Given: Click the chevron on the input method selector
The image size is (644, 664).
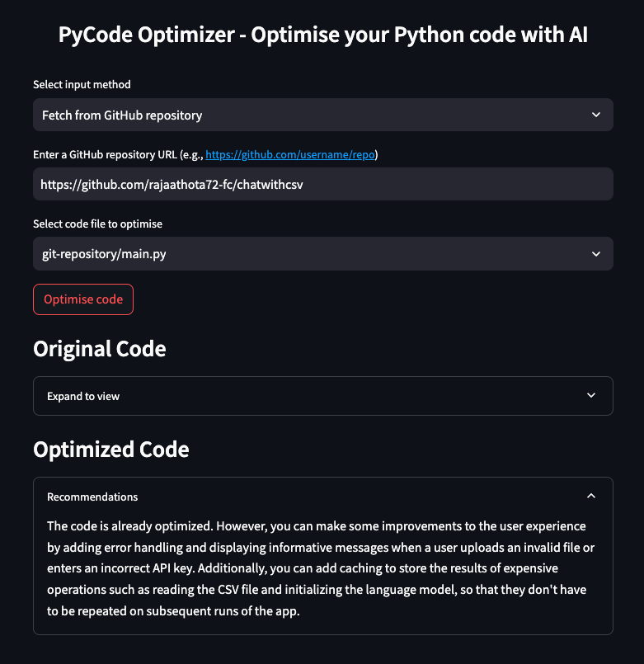Looking at the screenshot, I should [x=596, y=115].
